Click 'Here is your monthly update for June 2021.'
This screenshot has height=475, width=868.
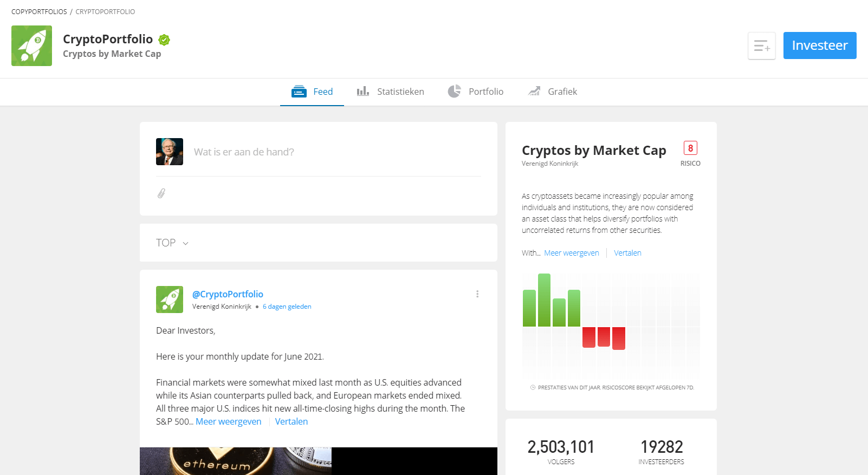(x=240, y=356)
